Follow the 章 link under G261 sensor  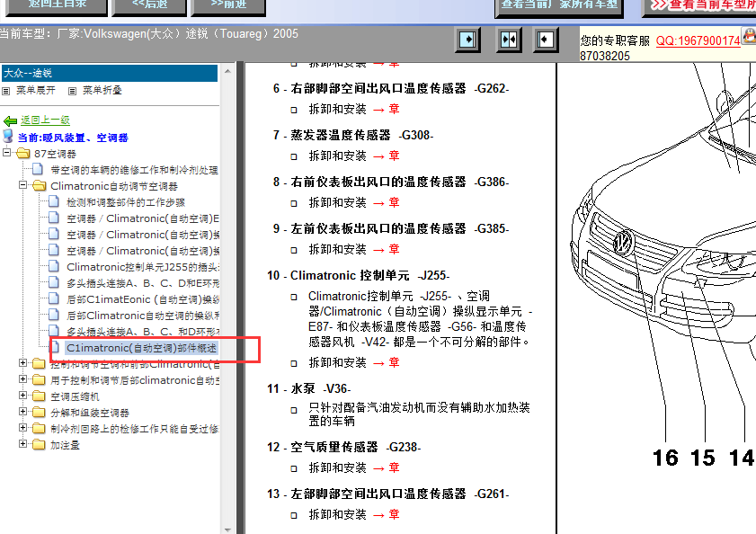pos(394,515)
